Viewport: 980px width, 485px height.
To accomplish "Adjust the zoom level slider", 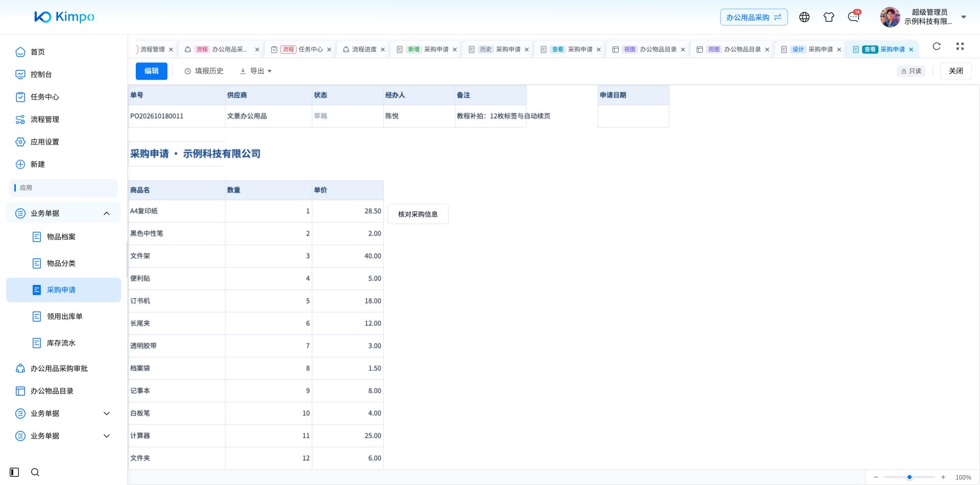I will point(910,477).
